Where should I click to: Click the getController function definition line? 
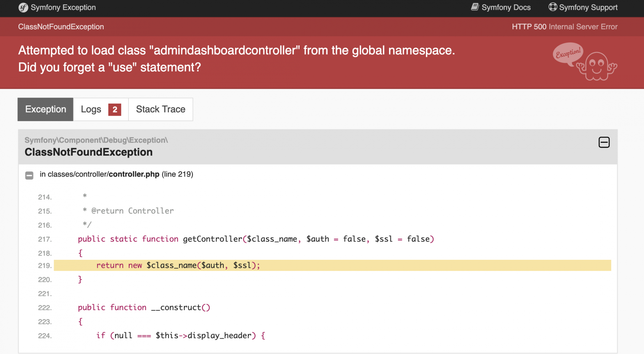click(x=256, y=239)
